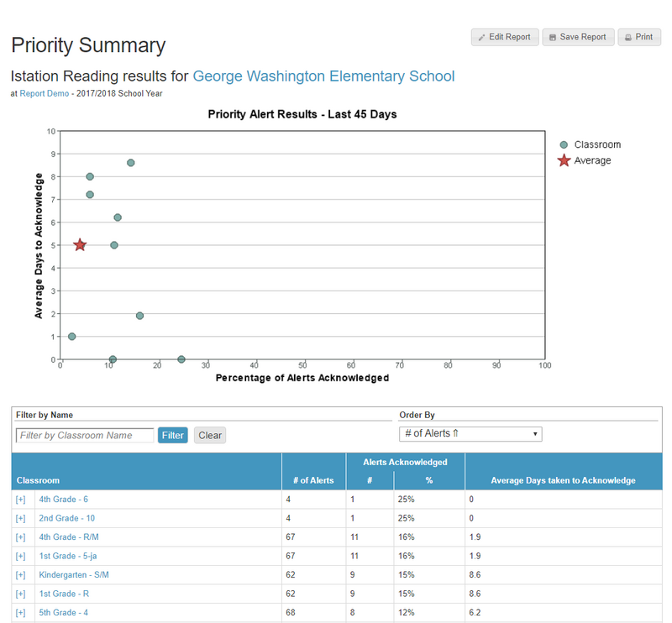Select Classroom legend entry
This screenshot has width=672, height=623.
[x=591, y=144]
